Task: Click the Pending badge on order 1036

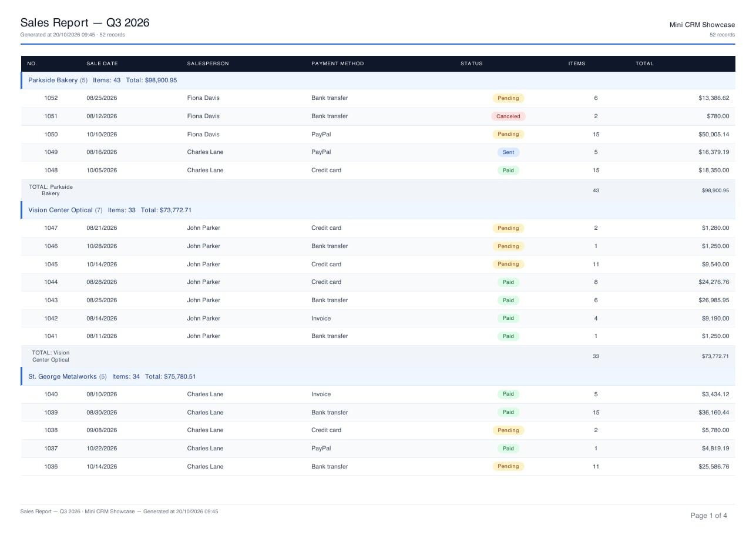Action: 508,466
